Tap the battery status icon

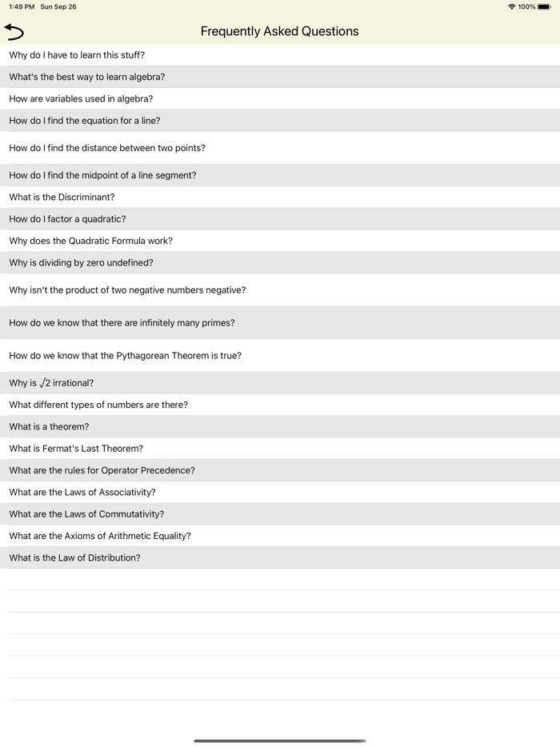pyautogui.click(x=544, y=6)
